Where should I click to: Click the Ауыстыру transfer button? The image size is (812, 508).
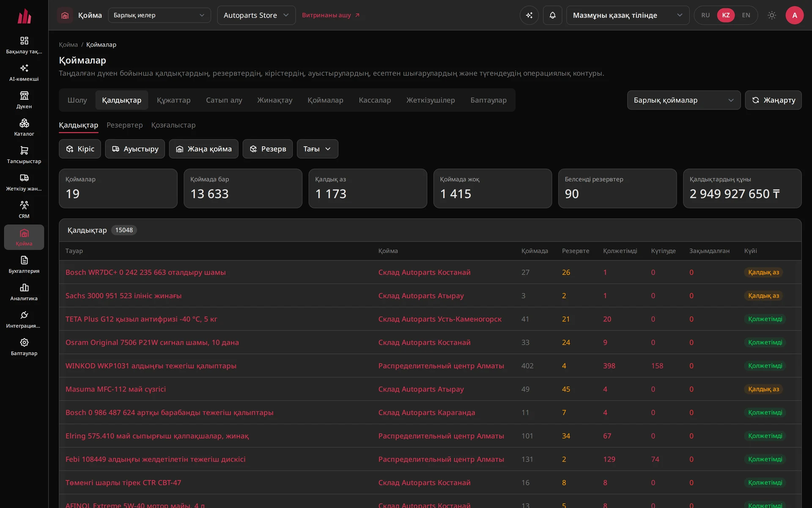(x=135, y=149)
